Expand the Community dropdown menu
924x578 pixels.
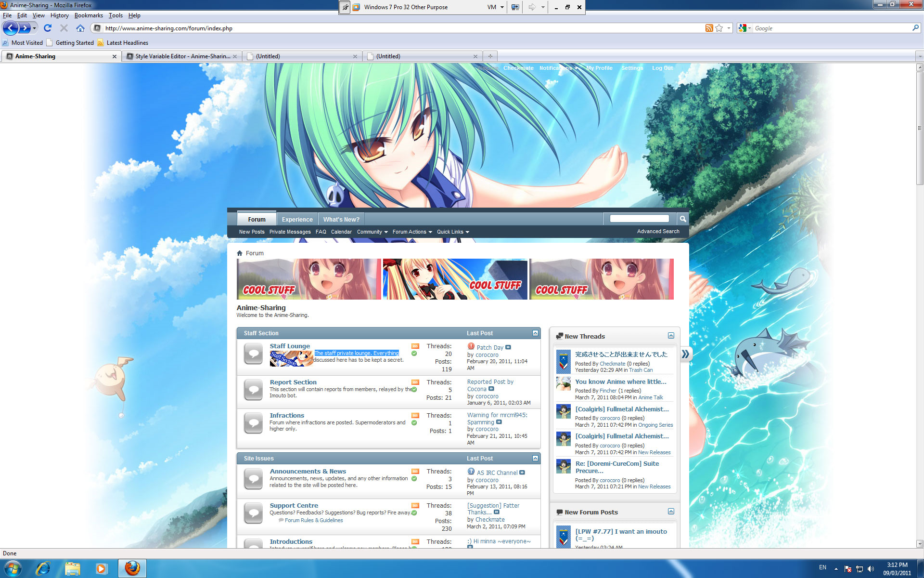pos(372,232)
